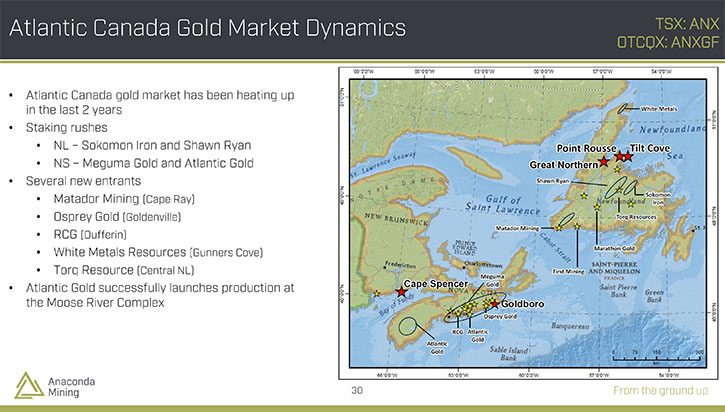Click the Gulf of Saint Lawrence label
Image resolution: width=725 pixels, height=412 pixels.
pos(503,204)
